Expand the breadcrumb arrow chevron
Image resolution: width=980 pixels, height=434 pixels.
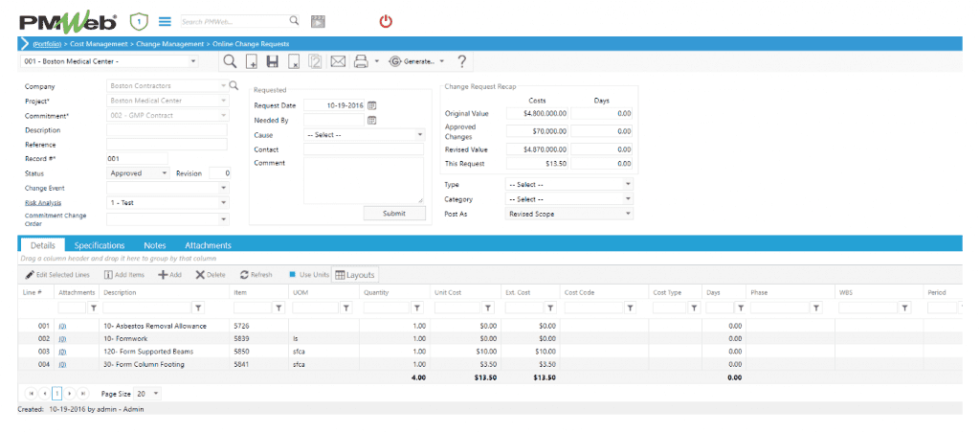pos(25,44)
